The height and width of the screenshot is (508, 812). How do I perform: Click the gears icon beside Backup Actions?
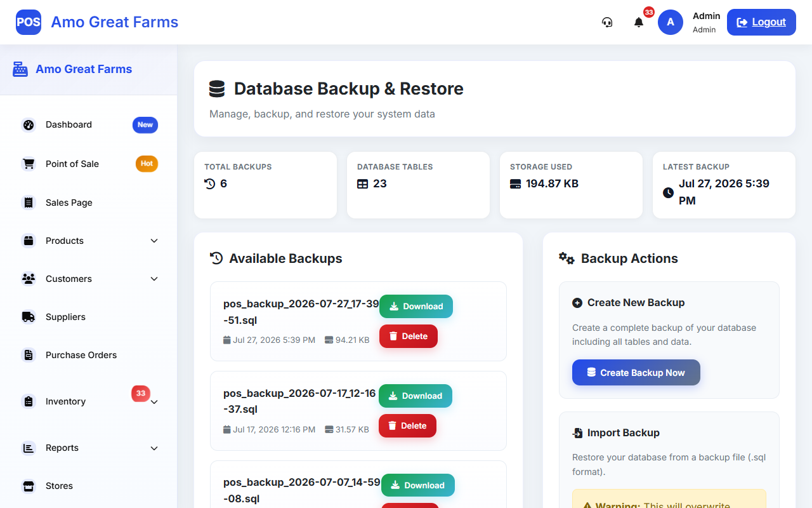coord(566,258)
